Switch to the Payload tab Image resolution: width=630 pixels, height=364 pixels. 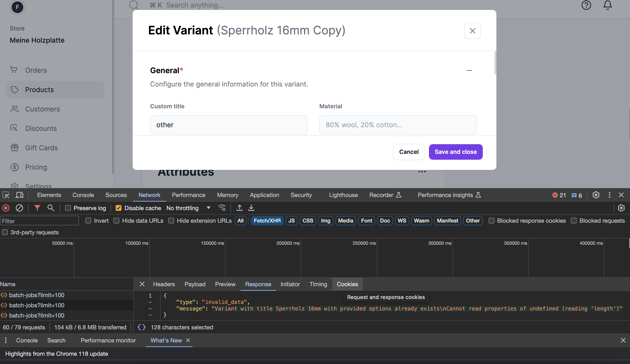tap(195, 284)
